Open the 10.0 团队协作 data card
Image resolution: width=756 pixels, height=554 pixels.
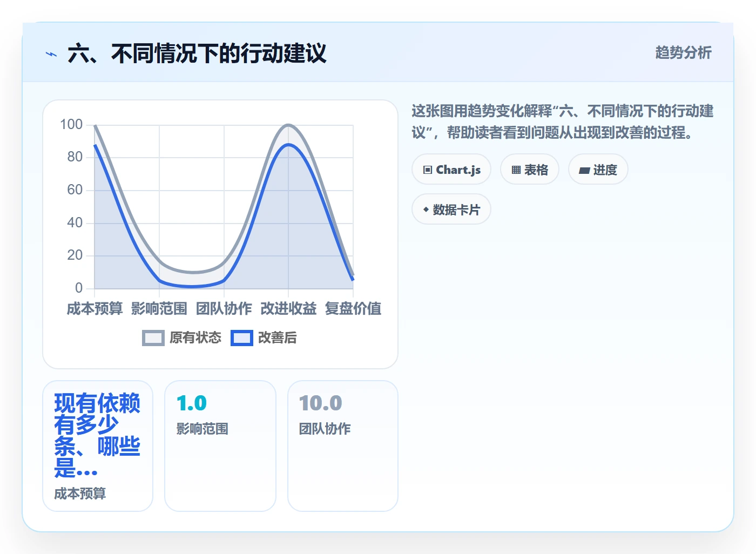(343, 446)
